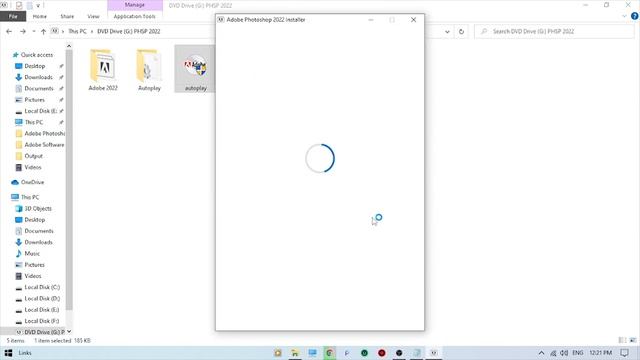The height and width of the screenshot is (360, 640).
Task: Click the navigation pane scroll-up arrow
Action: pos(69,46)
